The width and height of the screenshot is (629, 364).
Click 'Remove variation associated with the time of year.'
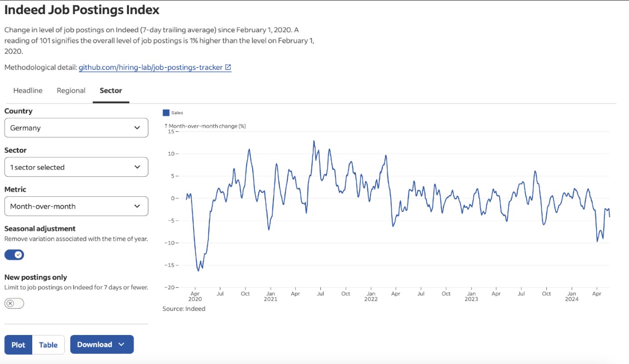(x=76, y=238)
